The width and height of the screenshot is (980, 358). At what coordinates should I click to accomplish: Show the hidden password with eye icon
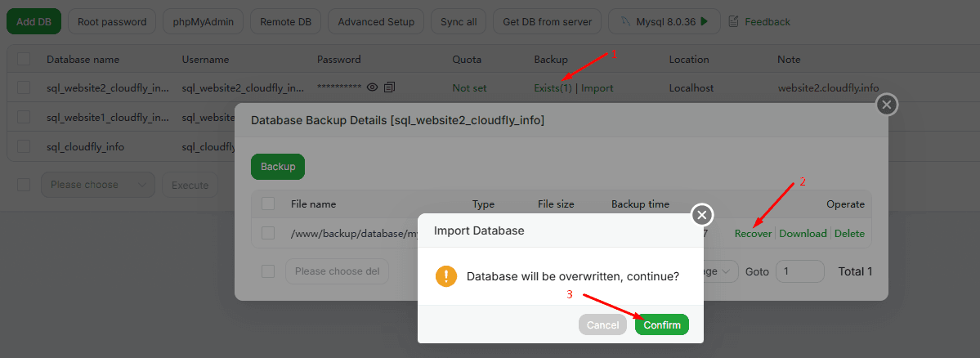tap(372, 87)
